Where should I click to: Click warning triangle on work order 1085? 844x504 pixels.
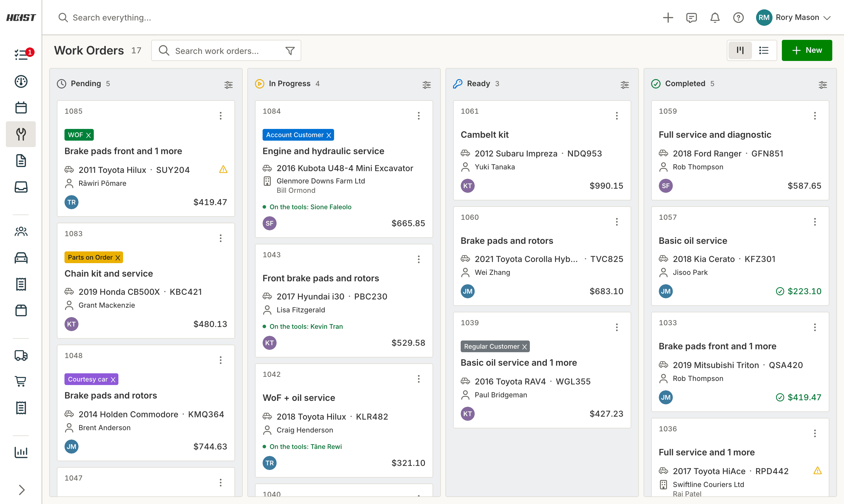point(223,169)
